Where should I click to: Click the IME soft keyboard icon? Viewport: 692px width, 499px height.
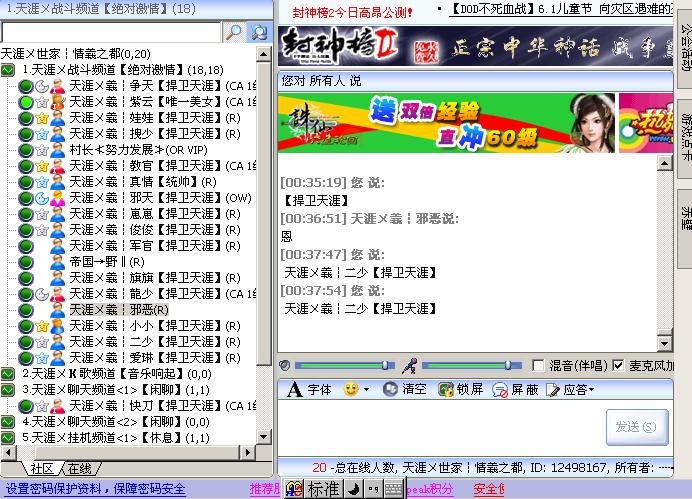(393, 489)
